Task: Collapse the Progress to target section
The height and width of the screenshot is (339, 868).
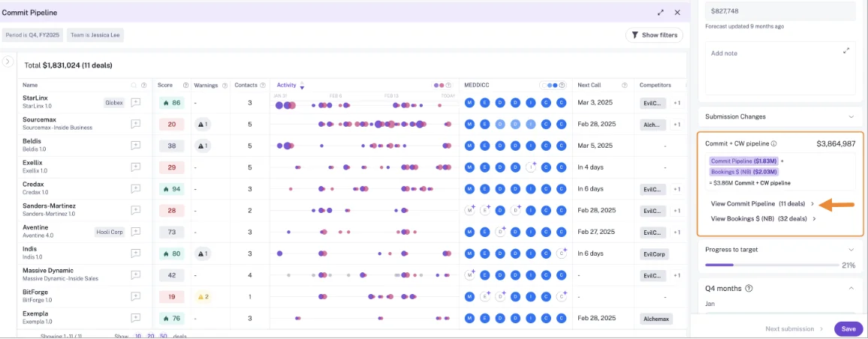Action: [x=851, y=250]
